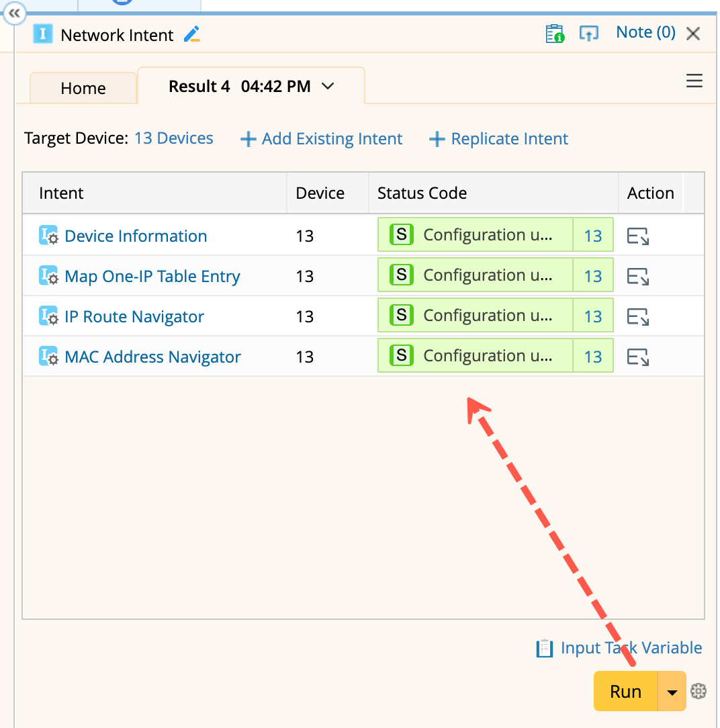Click the status code for Device Information
Screen dimensions: 720x728
[x=476, y=234]
